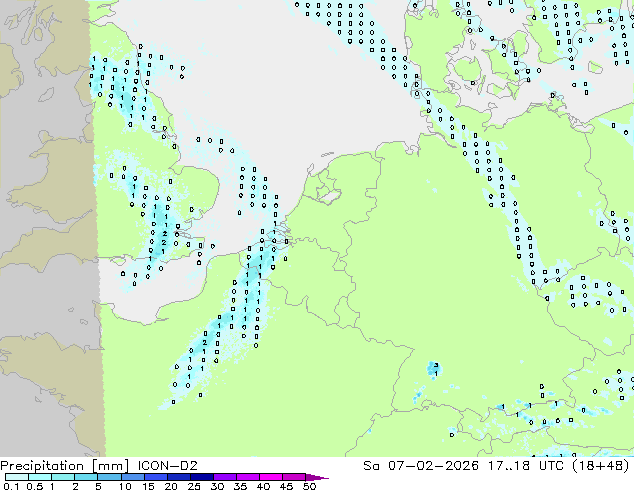The height and width of the screenshot is (490, 634).
Task: Click the 10–15 mm legend color box
Action: coord(132,477)
